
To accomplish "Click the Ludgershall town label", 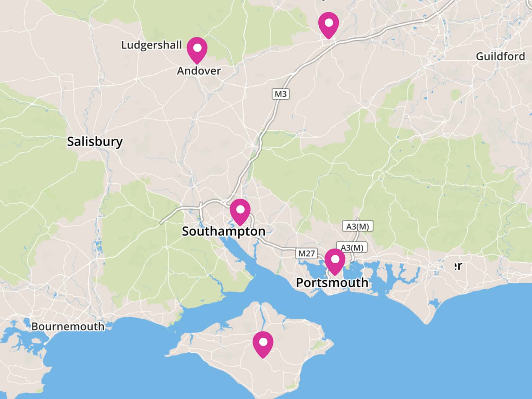I will click(x=151, y=45).
